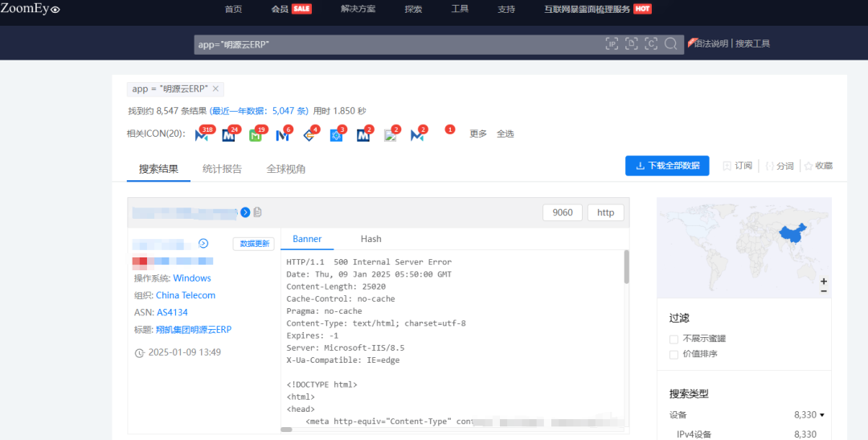Click the ZoomEye logo
The image size is (868, 440).
[x=31, y=8]
